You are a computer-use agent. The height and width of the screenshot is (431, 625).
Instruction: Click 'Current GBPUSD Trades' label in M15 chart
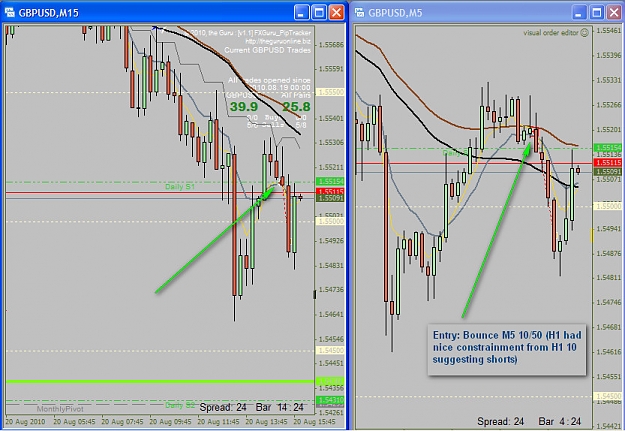[x=267, y=50]
